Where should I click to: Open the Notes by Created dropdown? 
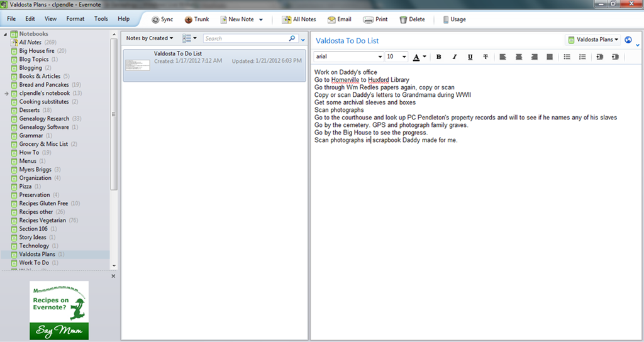click(150, 38)
